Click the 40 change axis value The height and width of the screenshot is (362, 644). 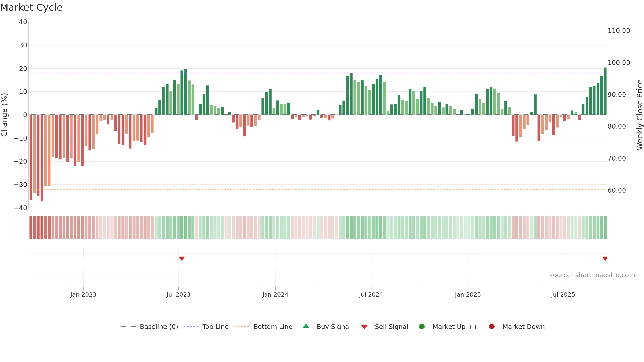(23, 22)
